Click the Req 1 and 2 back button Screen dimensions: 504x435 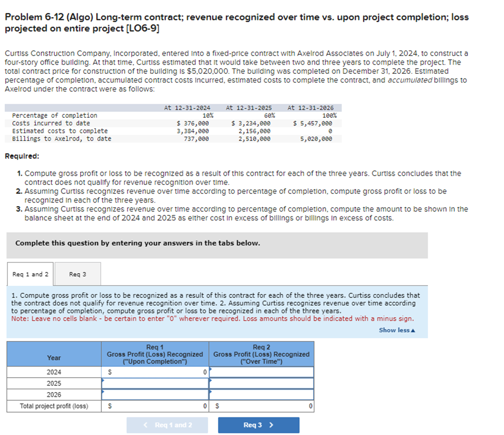pos(167,425)
